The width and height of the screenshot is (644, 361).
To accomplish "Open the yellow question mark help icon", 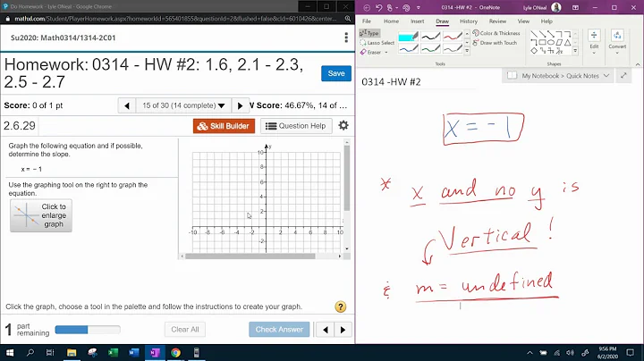I will [341, 306].
